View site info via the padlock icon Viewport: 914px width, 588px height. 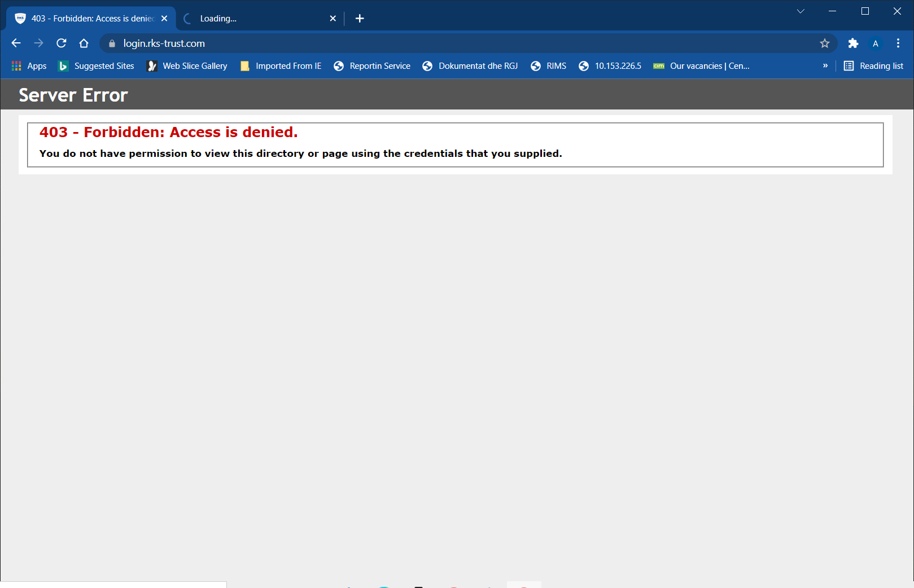coord(112,43)
